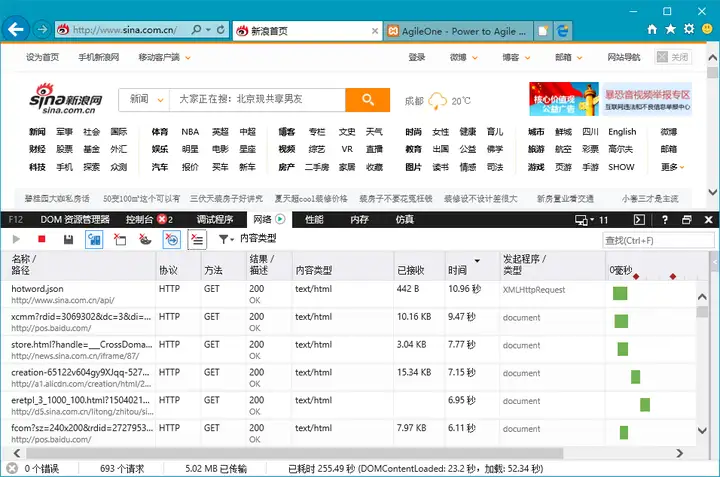Click the search magnifier in address bar
Image resolution: width=720 pixels, height=477 pixels.
[x=196, y=30]
